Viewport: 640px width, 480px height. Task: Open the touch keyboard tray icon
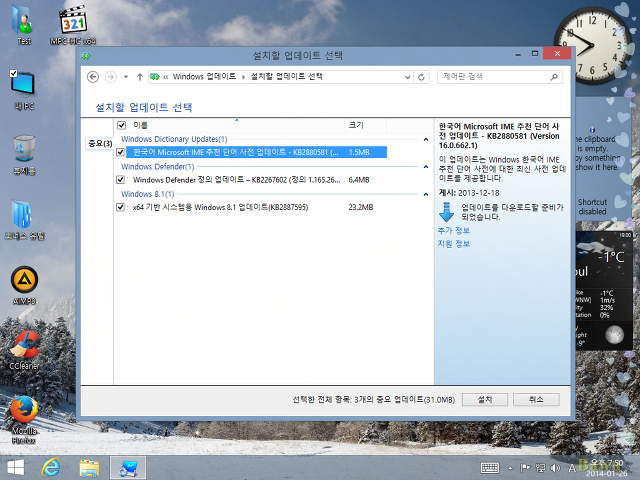[x=489, y=468]
